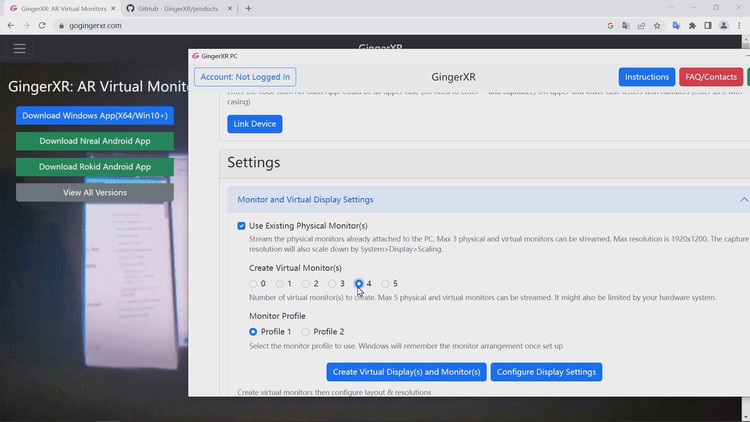Bookmark this page with the star icon
Viewport: 750px width, 422px height.
pyautogui.click(x=657, y=26)
